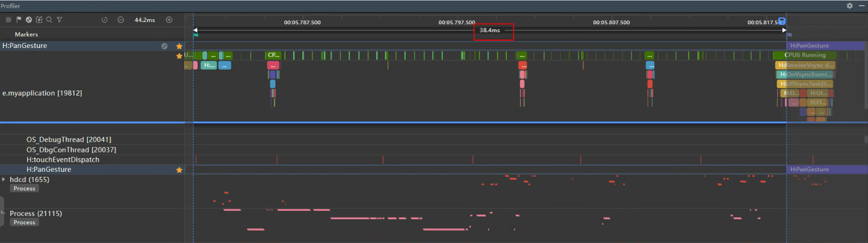Click the purple H:PanGesture block in timeline

click(825, 46)
